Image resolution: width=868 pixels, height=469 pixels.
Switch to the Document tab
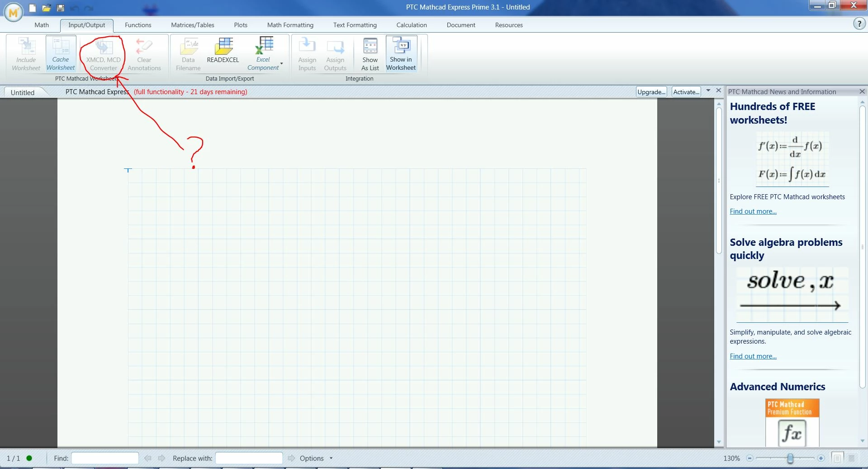point(461,25)
